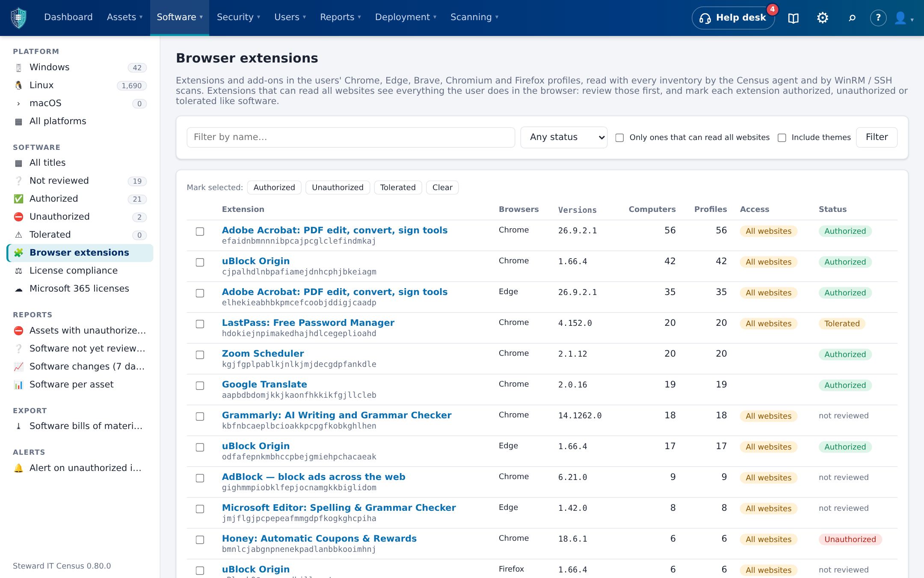Image resolution: width=924 pixels, height=578 pixels.
Task: Tick the Include themes checkbox
Action: point(782,138)
